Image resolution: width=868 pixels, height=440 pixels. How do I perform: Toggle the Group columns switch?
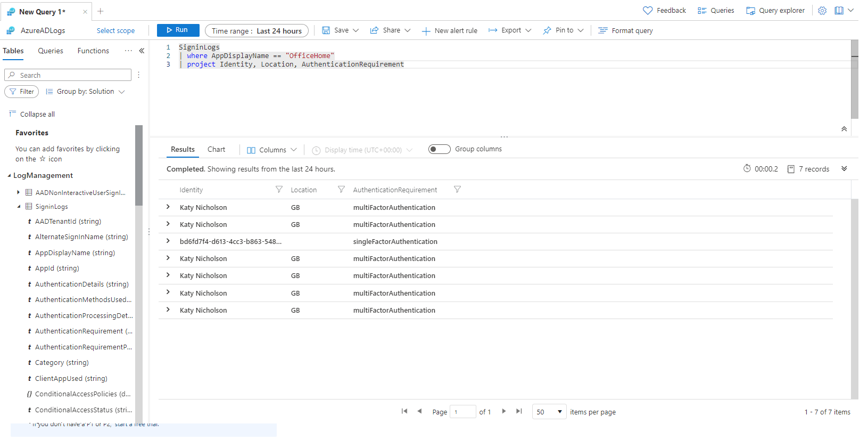pos(439,149)
